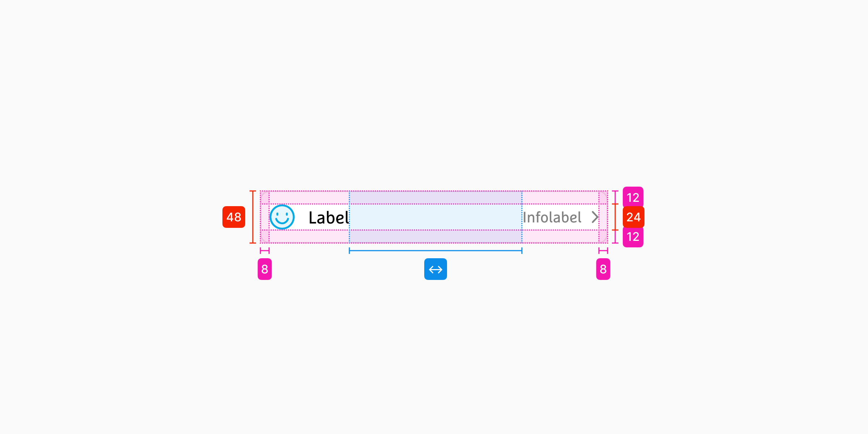Click the small pink bracket above left "8"

[x=265, y=251]
